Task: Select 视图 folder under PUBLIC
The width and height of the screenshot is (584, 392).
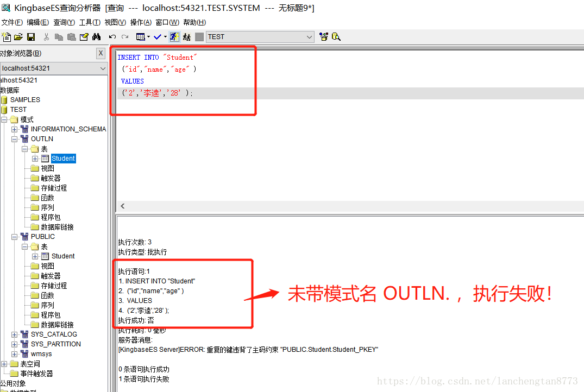Action: click(48, 266)
